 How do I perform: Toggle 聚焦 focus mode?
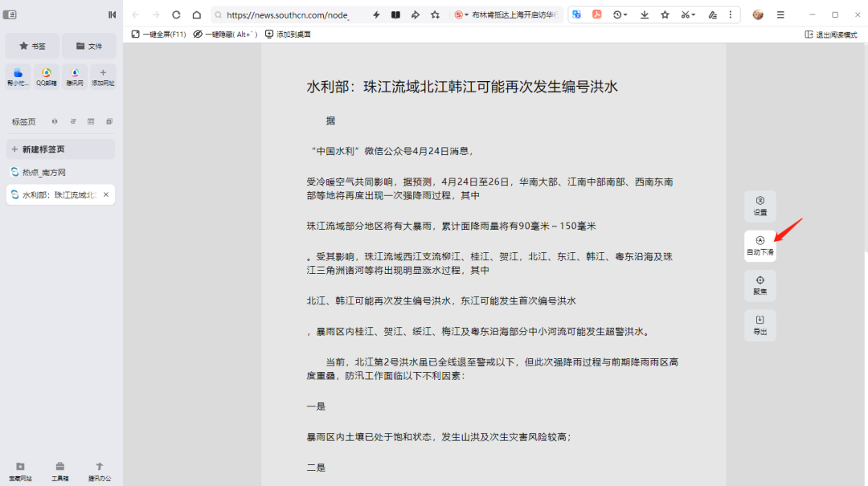pos(760,286)
